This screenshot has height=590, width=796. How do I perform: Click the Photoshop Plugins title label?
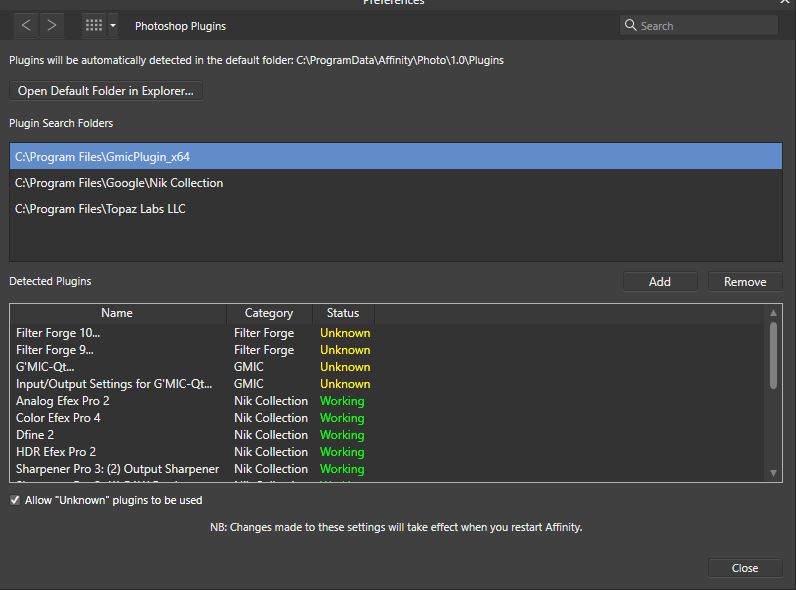180,26
